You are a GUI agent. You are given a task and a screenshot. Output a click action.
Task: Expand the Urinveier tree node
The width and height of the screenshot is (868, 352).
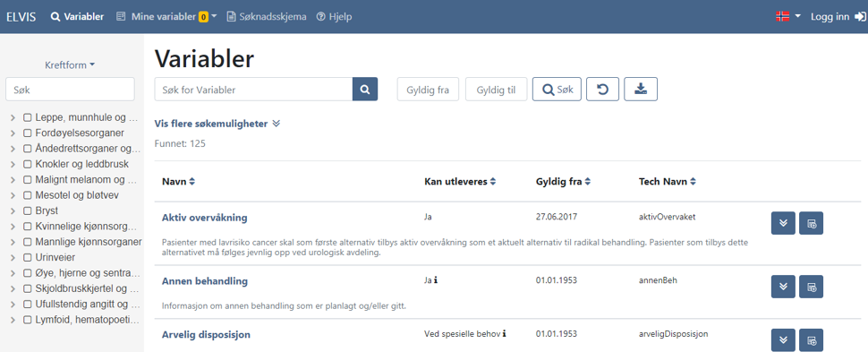click(x=13, y=257)
